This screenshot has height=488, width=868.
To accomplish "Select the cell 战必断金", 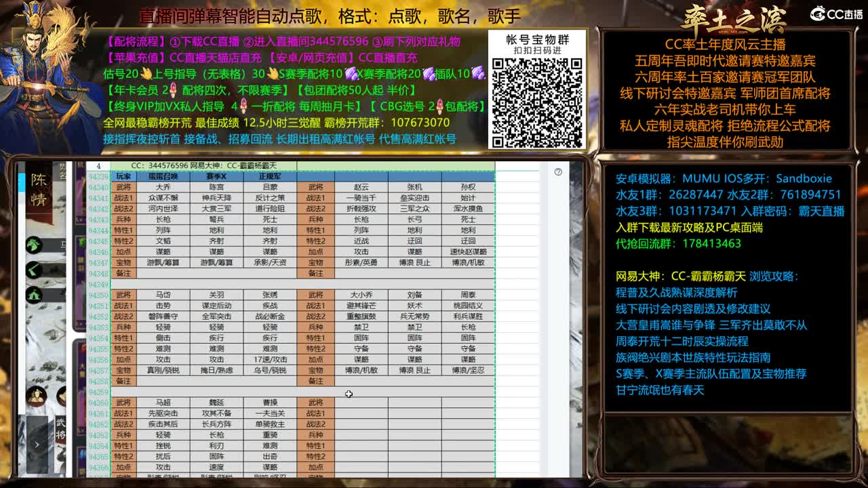I will pyautogui.click(x=270, y=317).
